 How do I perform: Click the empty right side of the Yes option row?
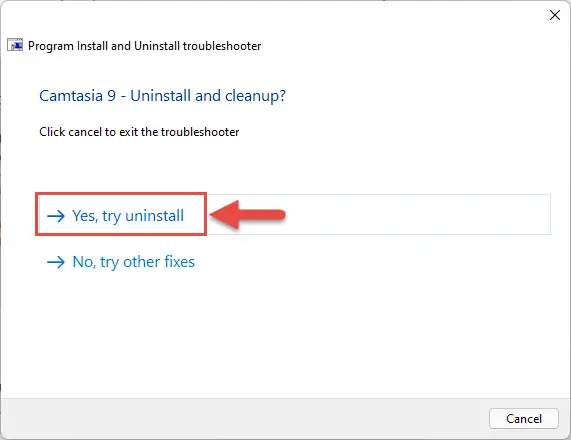[x=419, y=215]
